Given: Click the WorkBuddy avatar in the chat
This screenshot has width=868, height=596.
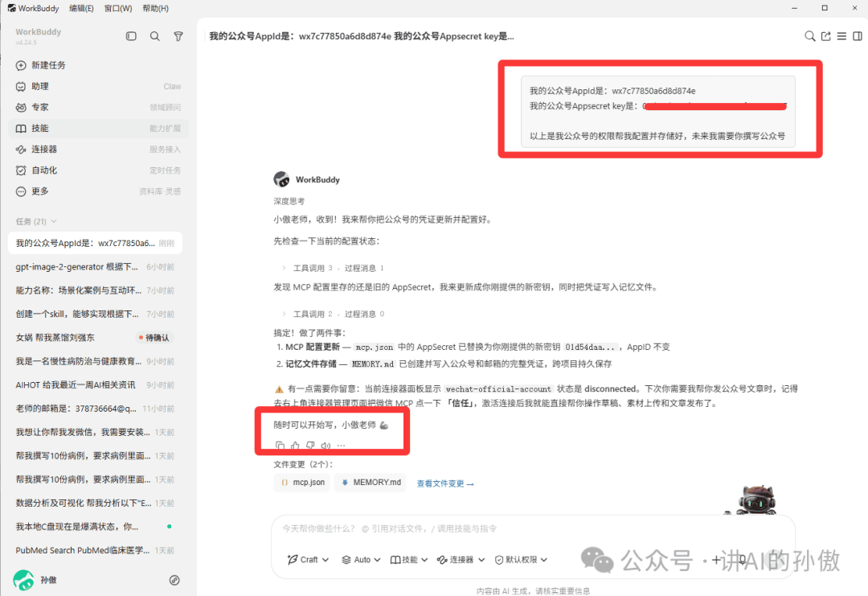Looking at the screenshot, I should click(x=282, y=179).
